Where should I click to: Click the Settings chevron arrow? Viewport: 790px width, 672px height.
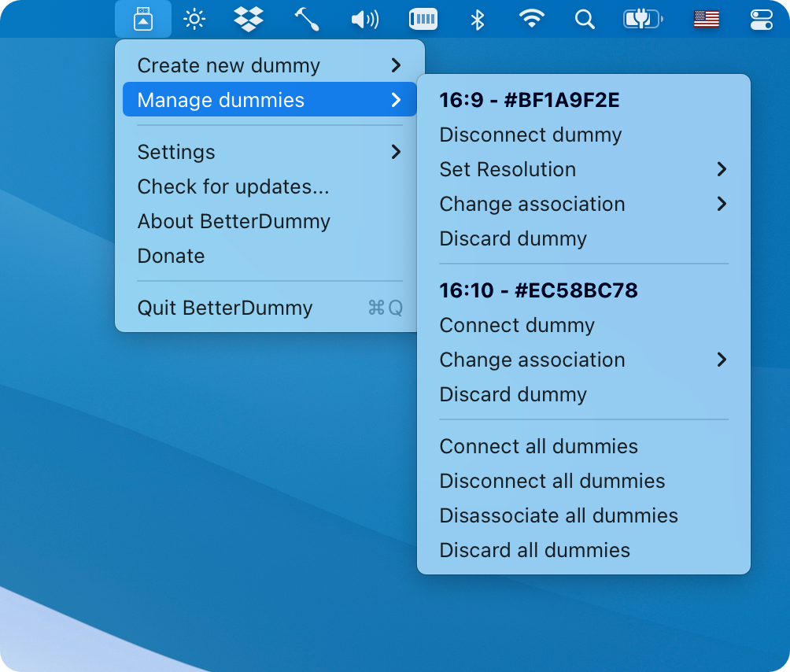click(x=397, y=152)
